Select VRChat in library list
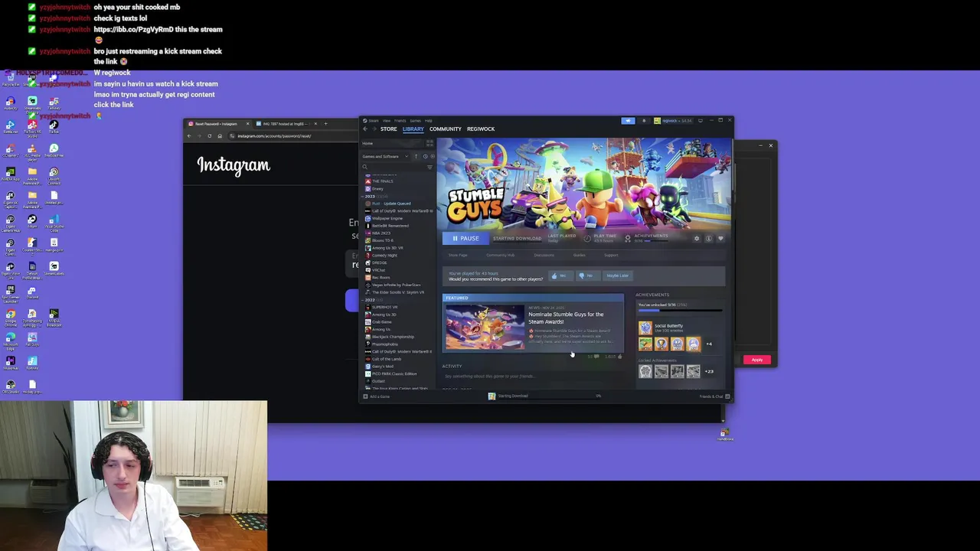980x551 pixels. click(x=379, y=270)
